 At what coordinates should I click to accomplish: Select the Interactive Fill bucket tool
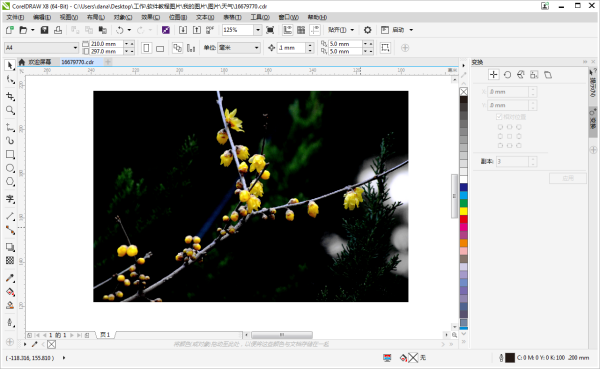[x=10, y=292]
